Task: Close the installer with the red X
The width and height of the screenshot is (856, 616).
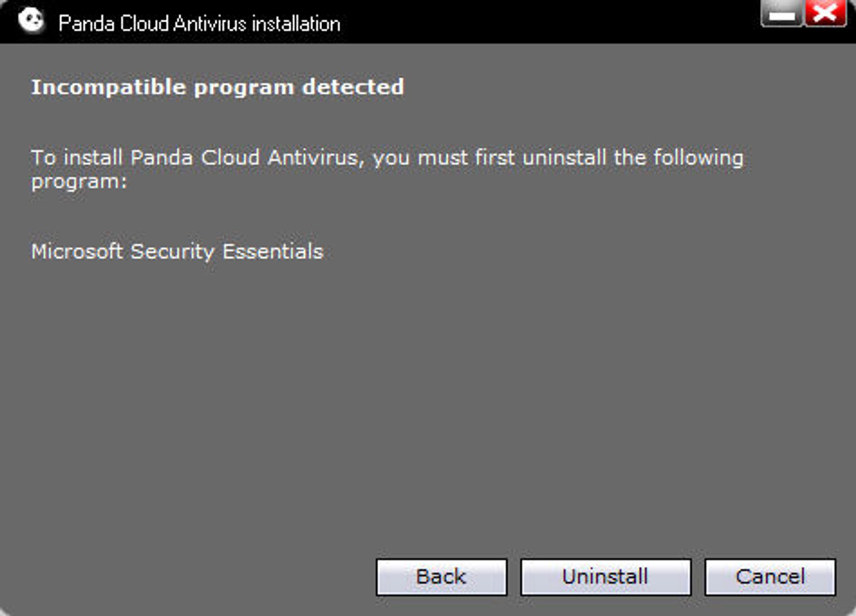Action: 826,13
